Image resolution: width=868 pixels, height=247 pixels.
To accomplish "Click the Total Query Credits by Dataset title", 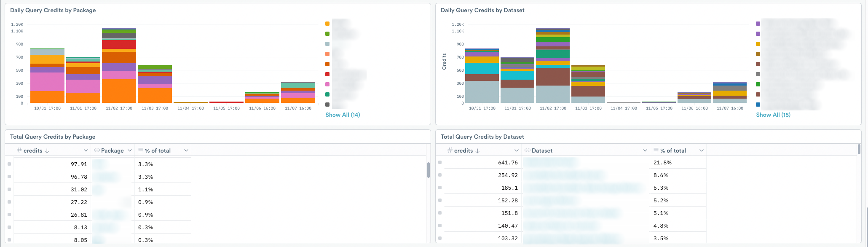I will click(x=482, y=137).
